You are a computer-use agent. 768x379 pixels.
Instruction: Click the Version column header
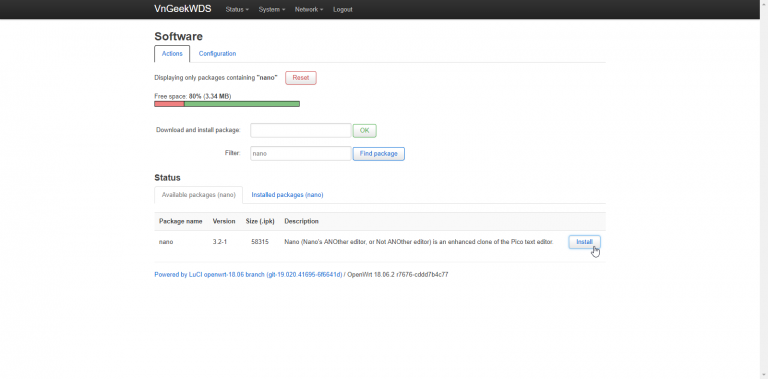tap(224, 221)
